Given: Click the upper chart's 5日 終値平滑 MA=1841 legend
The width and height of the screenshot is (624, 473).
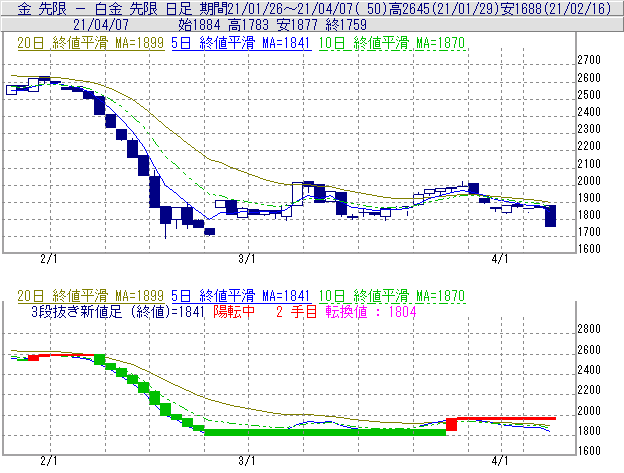Looking at the screenshot, I should tap(241, 43).
